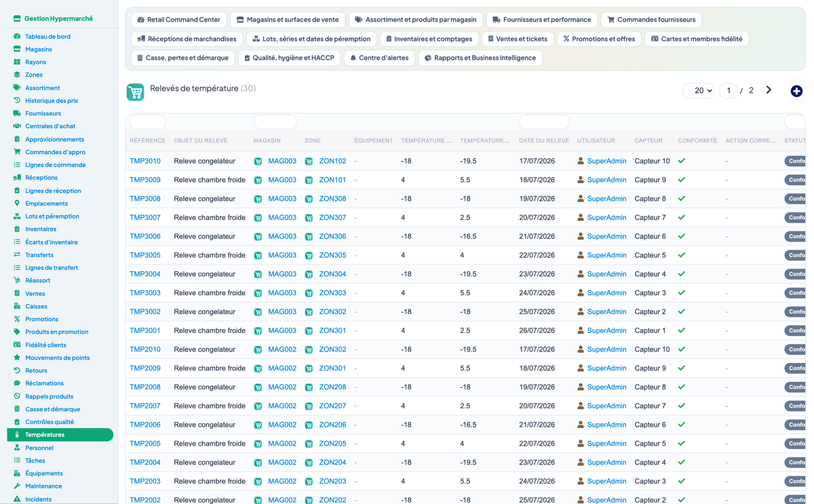Screen dimensions: 814x504
Task: Open Casse et démarque in the sidebar
Action: (53, 409)
